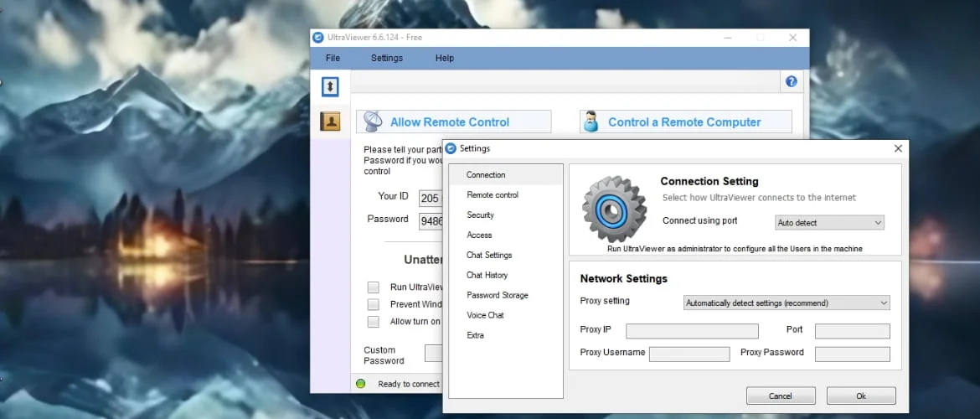Screen dimensions: 980x419
Task: Select Connection in the settings list
Action: [x=506, y=175]
